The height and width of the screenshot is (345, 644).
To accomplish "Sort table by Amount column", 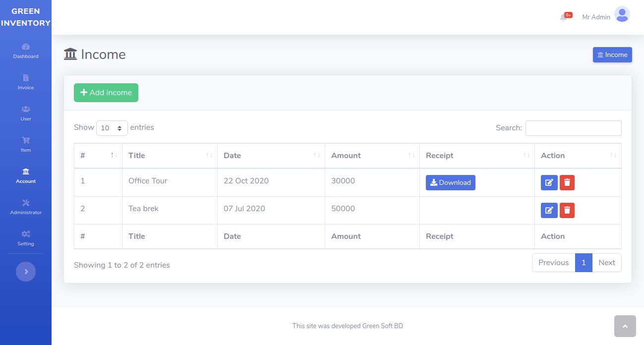I will (372, 156).
